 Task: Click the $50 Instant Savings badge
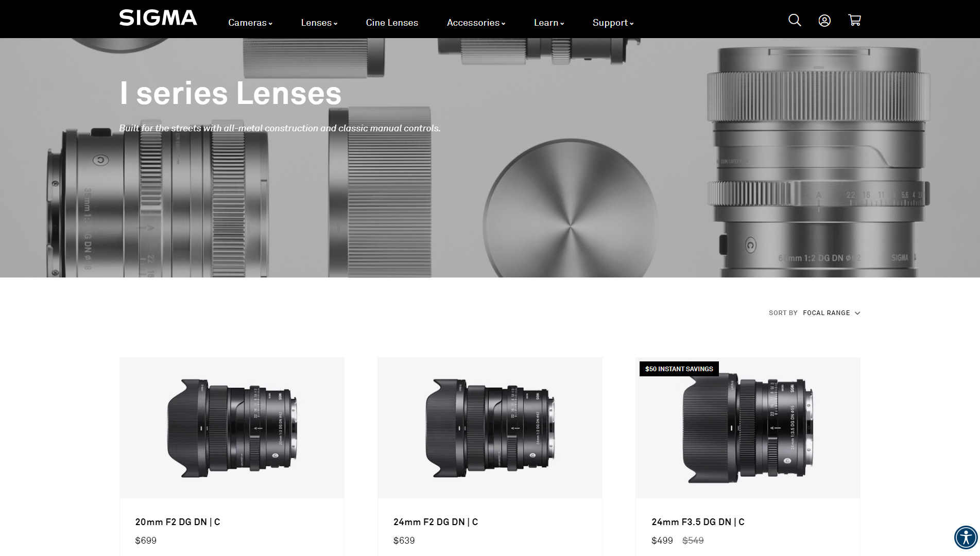click(679, 369)
